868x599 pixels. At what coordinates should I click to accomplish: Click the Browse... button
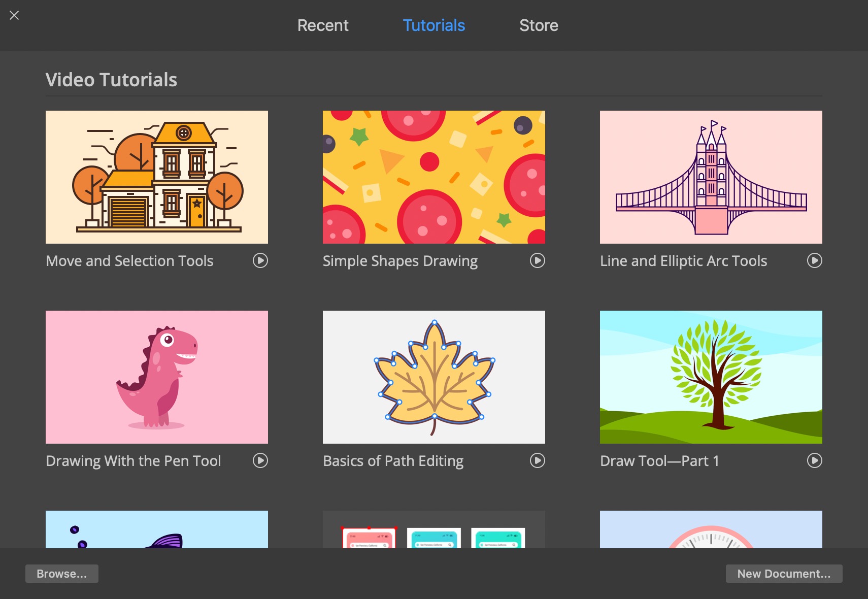click(x=62, y=574)
